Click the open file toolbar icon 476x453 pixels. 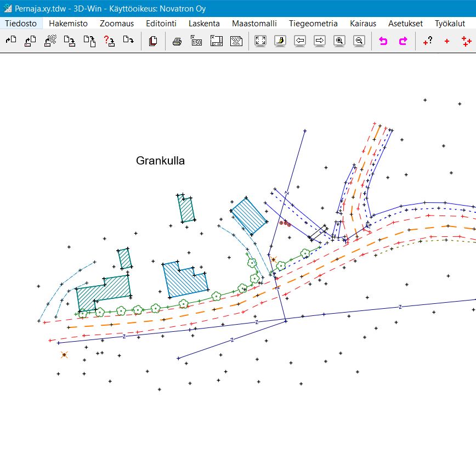coord(11,41)
